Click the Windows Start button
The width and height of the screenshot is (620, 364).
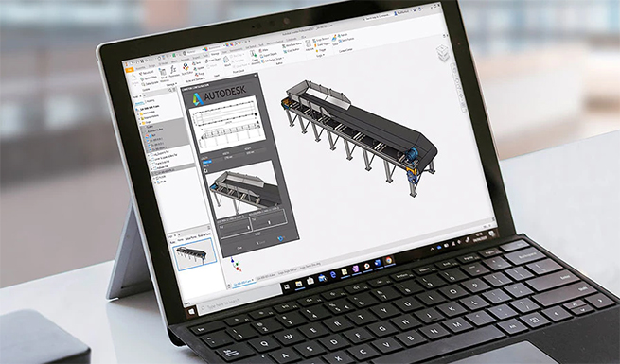tap(192, 312)
